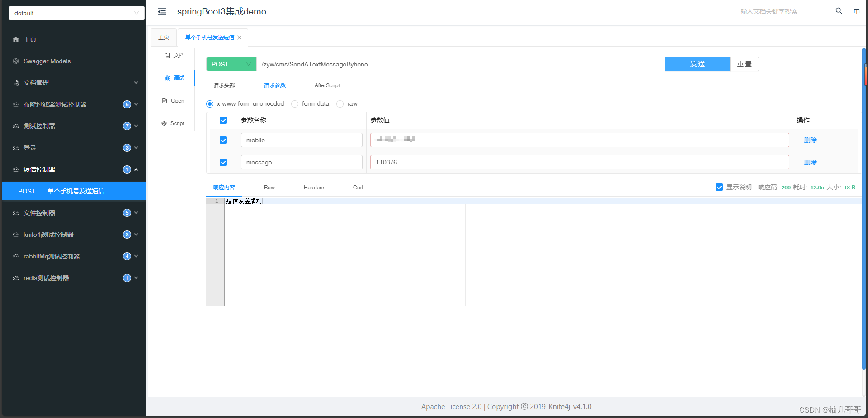Screen dimensions: 868x418
Task: Select POST 单个手机号发送短信 menu item
Action: (74, 191)
